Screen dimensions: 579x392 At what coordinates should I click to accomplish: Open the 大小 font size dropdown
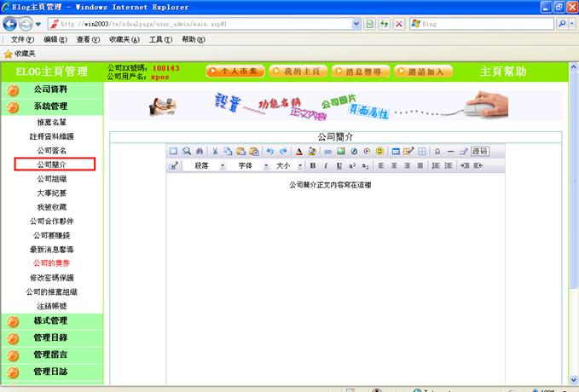tap(287, 165)
